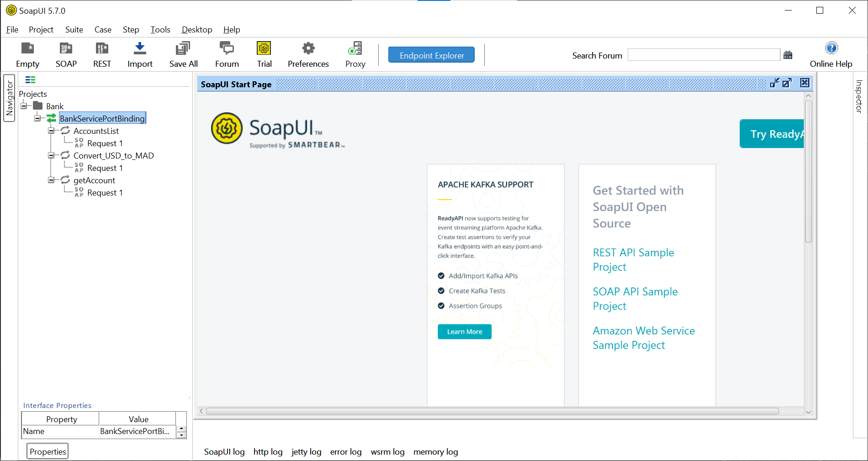Open the Case menu

coord(103,30)
